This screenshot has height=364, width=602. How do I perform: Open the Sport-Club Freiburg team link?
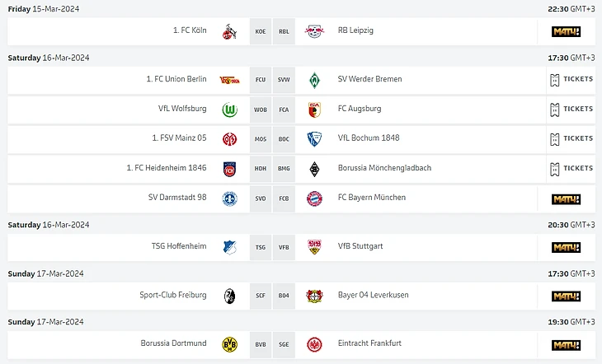(173, 295)
